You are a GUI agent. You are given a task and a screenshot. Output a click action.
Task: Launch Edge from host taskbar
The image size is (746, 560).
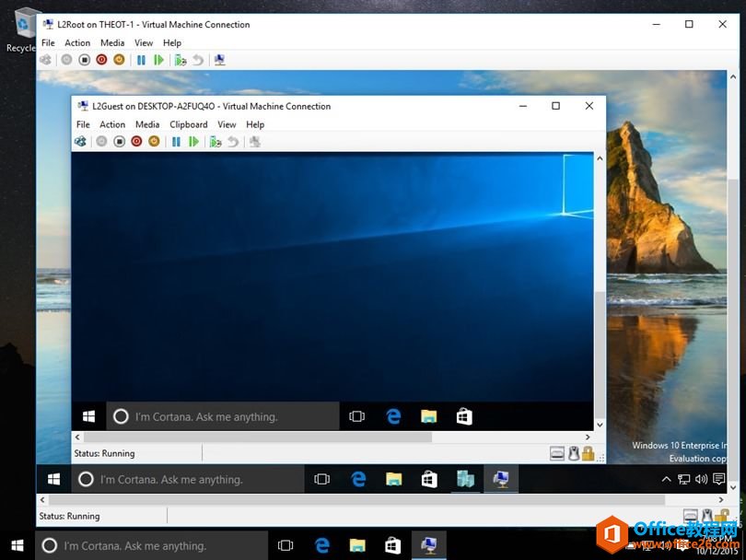coord(322,545)
